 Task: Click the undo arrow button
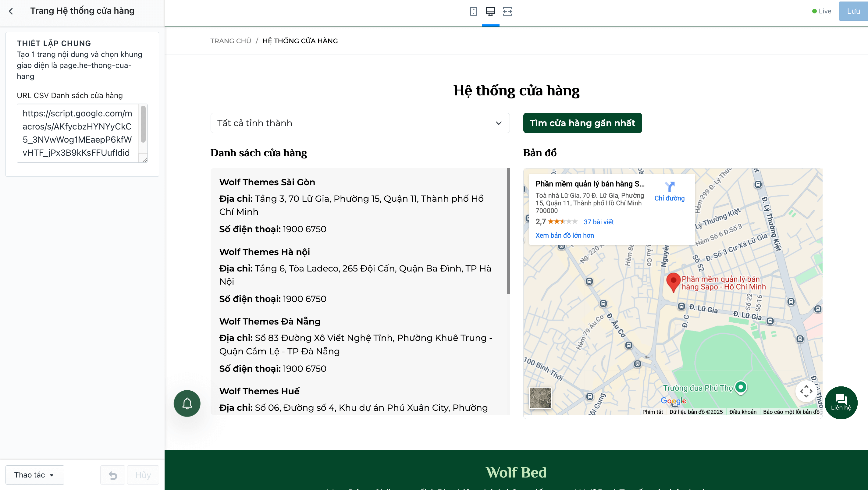point(113,475)
